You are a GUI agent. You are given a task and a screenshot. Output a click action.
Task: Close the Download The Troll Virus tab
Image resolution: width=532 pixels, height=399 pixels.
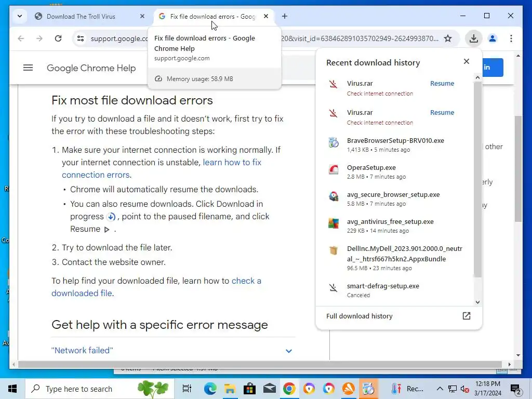pos(142,16)
